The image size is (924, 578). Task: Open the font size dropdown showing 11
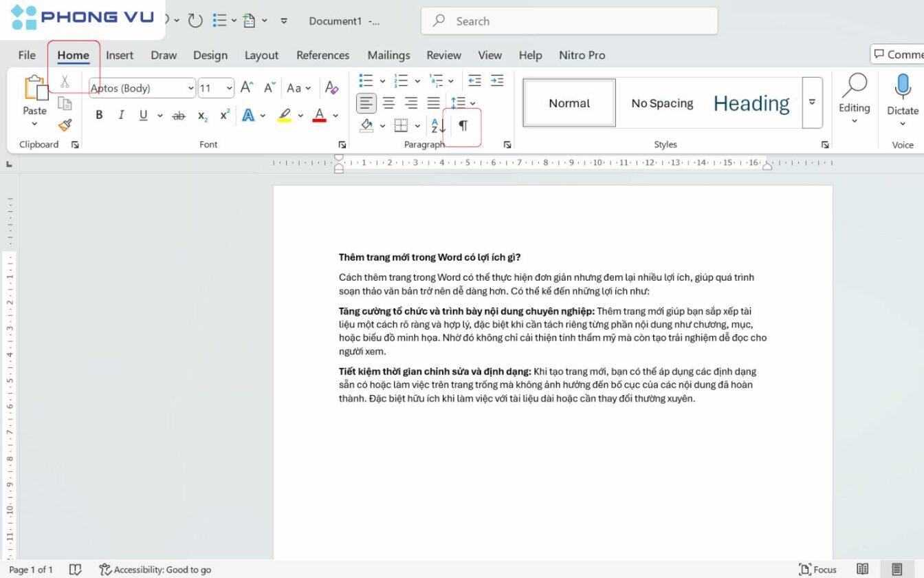[216, 88]
